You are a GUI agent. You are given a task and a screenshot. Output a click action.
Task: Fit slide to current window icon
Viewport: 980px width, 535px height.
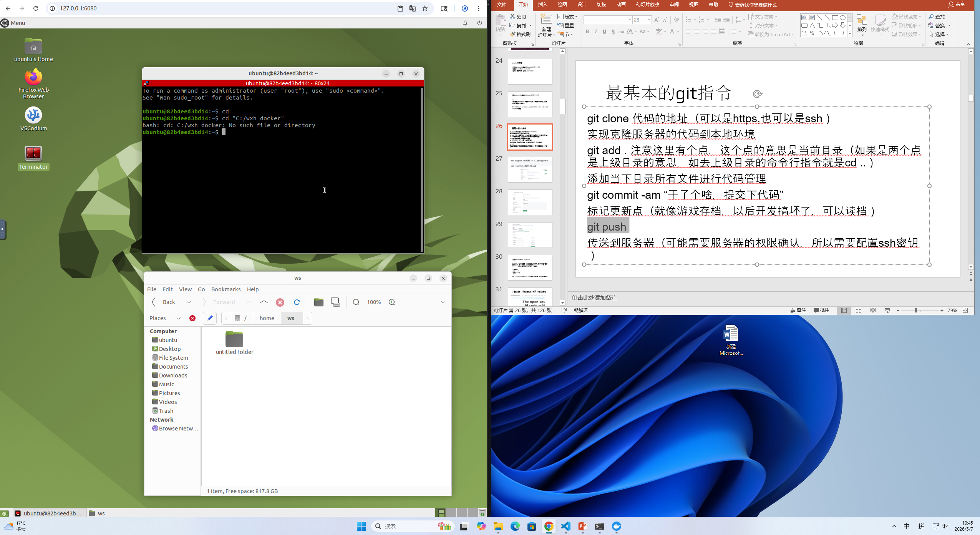[x=965, y=311]
